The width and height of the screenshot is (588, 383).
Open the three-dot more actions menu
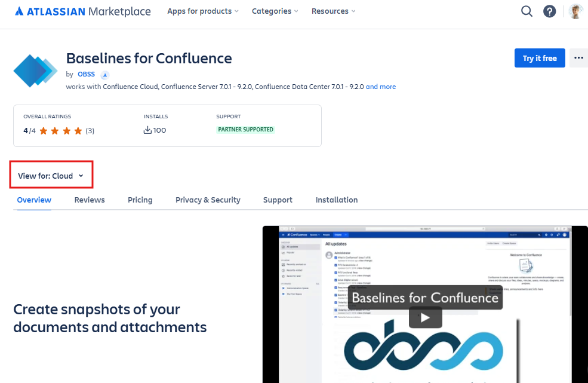coord(578,58)
